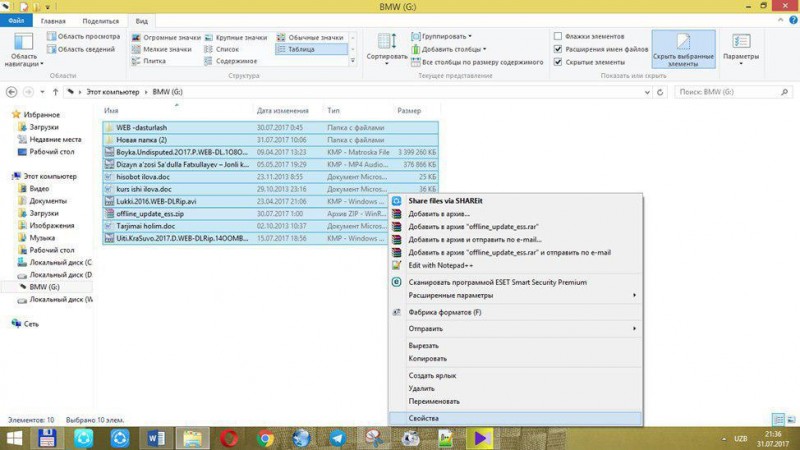Choose Содержимое content layout
Screen dimensions: 800x450
coord(231,61)
